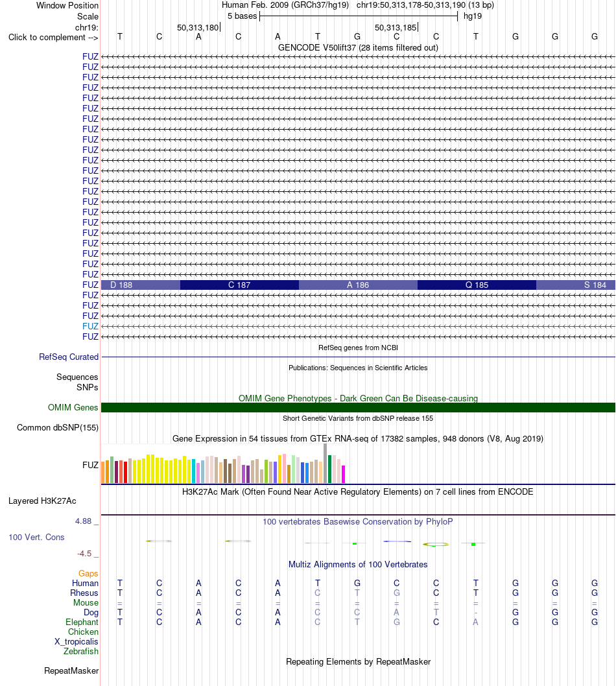Screen dimensions: 616x686
Task: Click the SNPs track label
Action: tap(87, 387)
